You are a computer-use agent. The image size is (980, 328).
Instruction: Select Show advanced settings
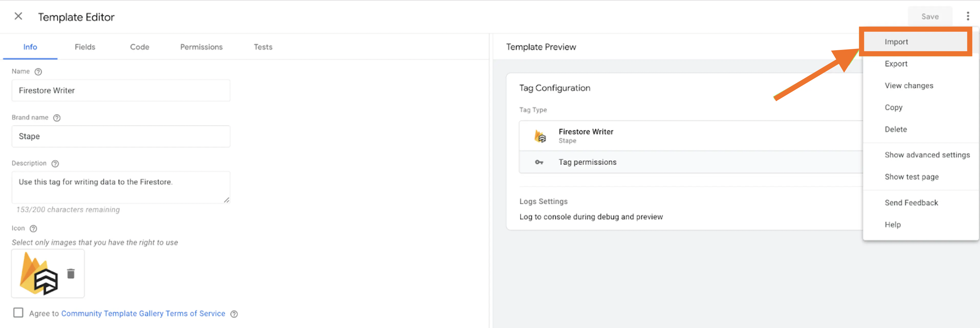click(921, 155)
